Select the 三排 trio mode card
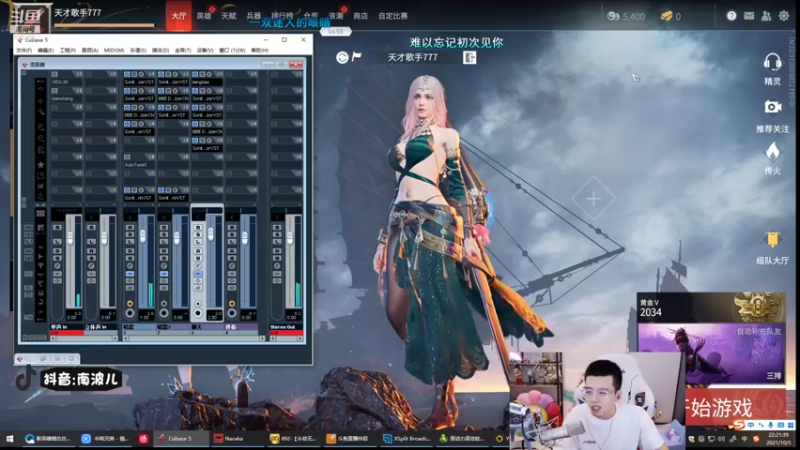Screen dimensions: 800x450 (x=711, y=354)
